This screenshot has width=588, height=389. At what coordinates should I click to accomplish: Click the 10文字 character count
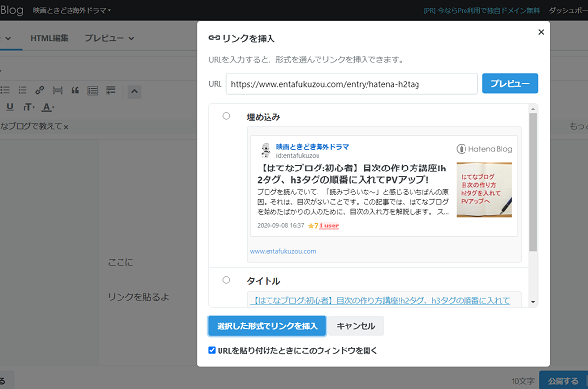522,381
